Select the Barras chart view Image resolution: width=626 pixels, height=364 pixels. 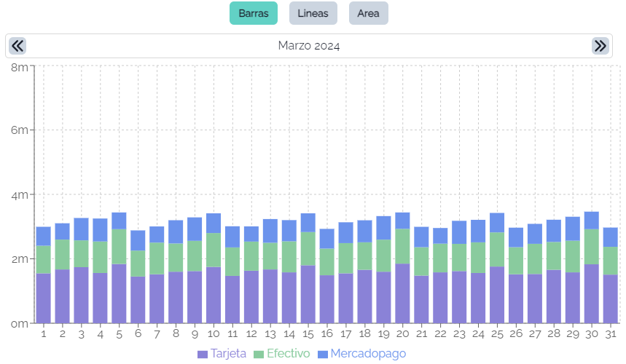point(254,13)
